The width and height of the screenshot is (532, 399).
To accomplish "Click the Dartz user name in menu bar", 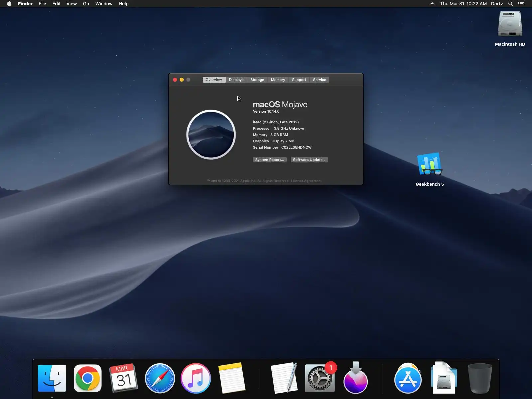I will (497, 4).
